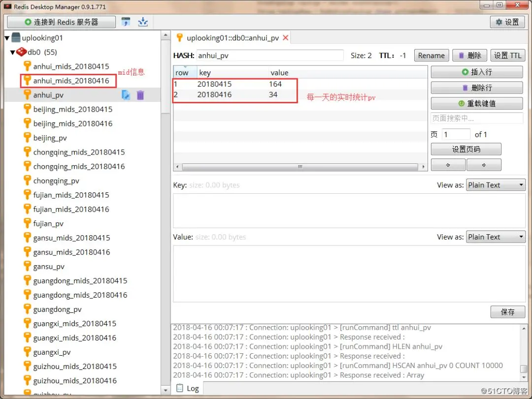Open Key View as Plain Text dropdown

(496, 185)
